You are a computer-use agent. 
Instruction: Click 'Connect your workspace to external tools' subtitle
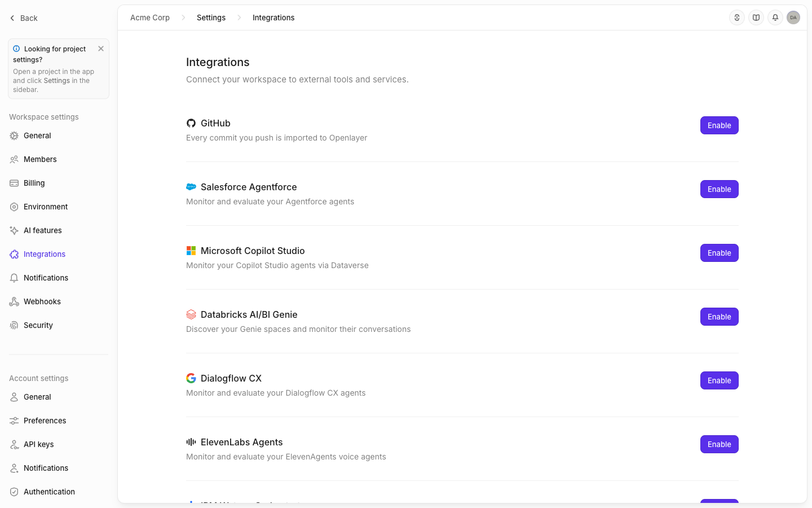pos(297,80)
